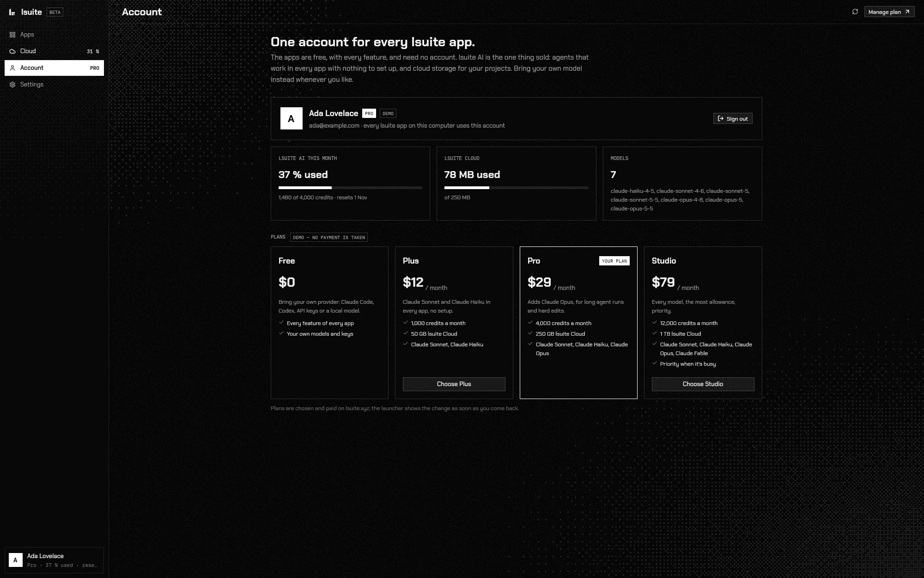Click the '78 MB used' heading
This screenshot has height=578, width=924.
click(472, 175)
